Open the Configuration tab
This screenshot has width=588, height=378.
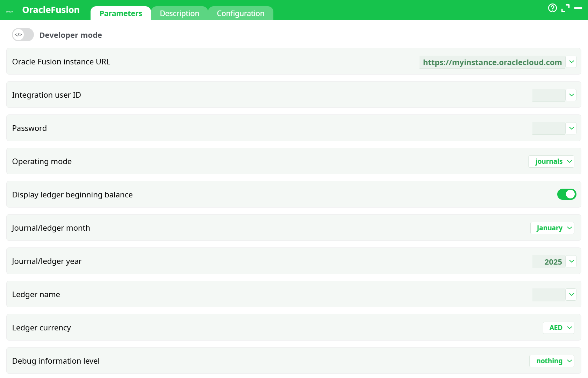[x=241, y=14]
